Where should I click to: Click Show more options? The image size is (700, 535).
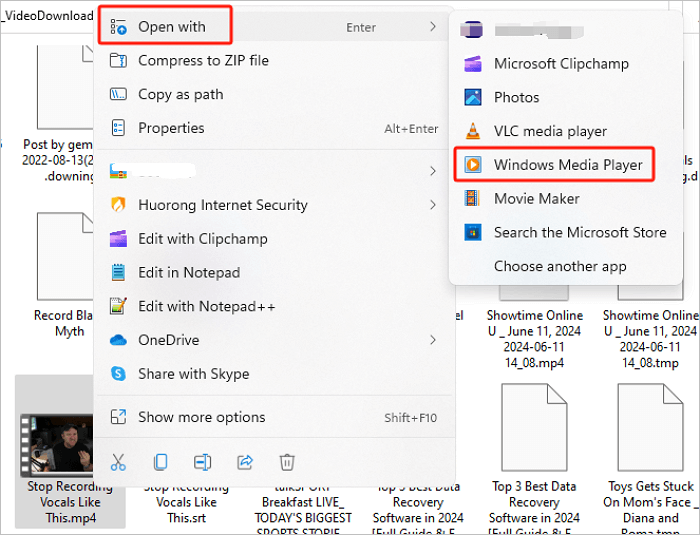click(x=201, y=417)
